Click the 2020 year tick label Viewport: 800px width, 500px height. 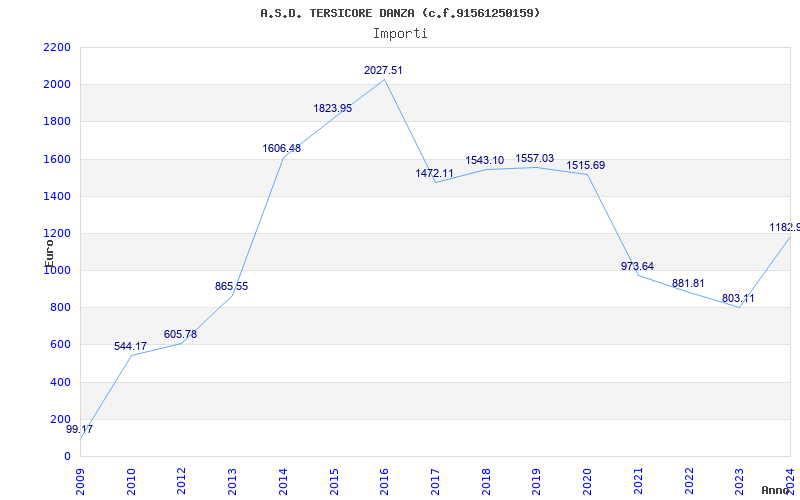(588, 482)
